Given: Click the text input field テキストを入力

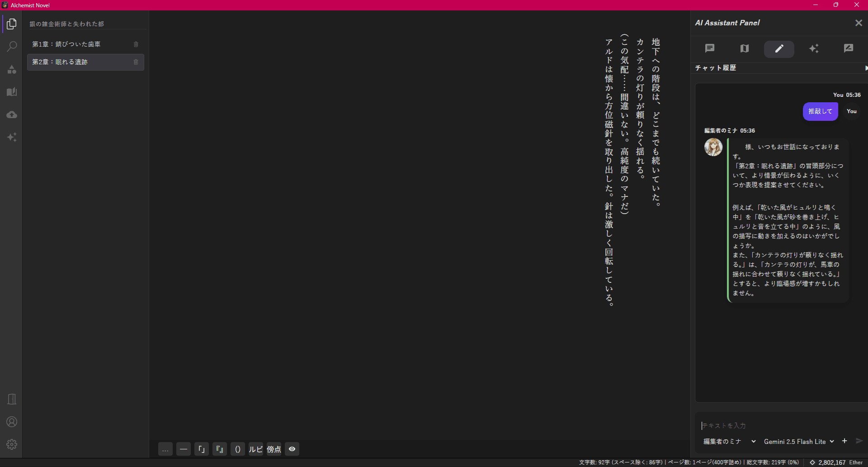Looking at the screenshot, I should click(769, 425).
